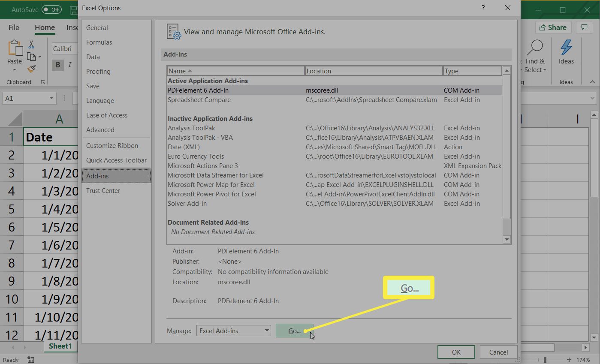Toggle Italic formatting button
Viewport: 600px width, 364px height.
tap(69, 65)
